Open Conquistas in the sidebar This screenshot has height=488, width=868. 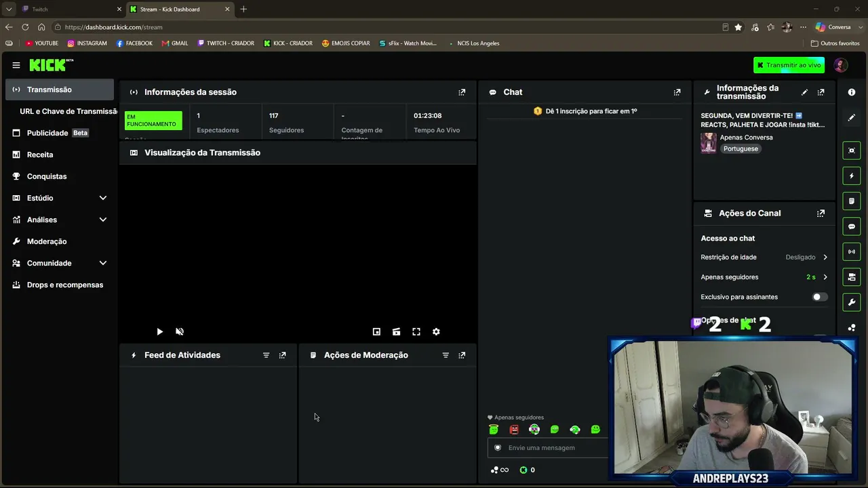60,176
